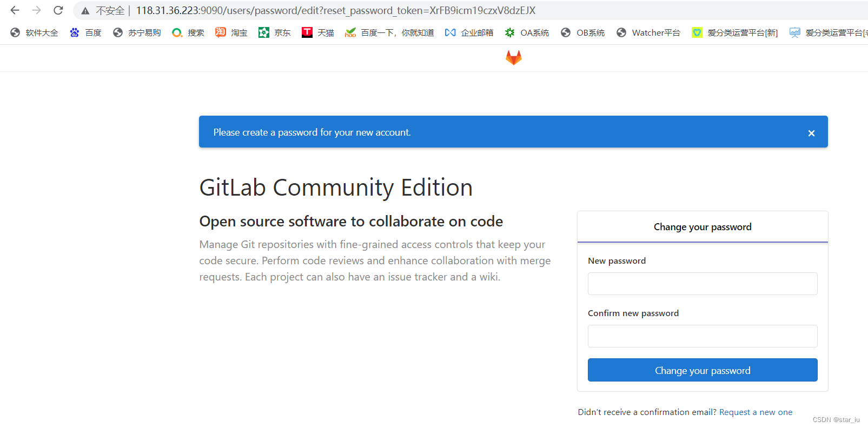Open the OB系统 bookmark
The image size is (868, 428).
click(582, 32)
